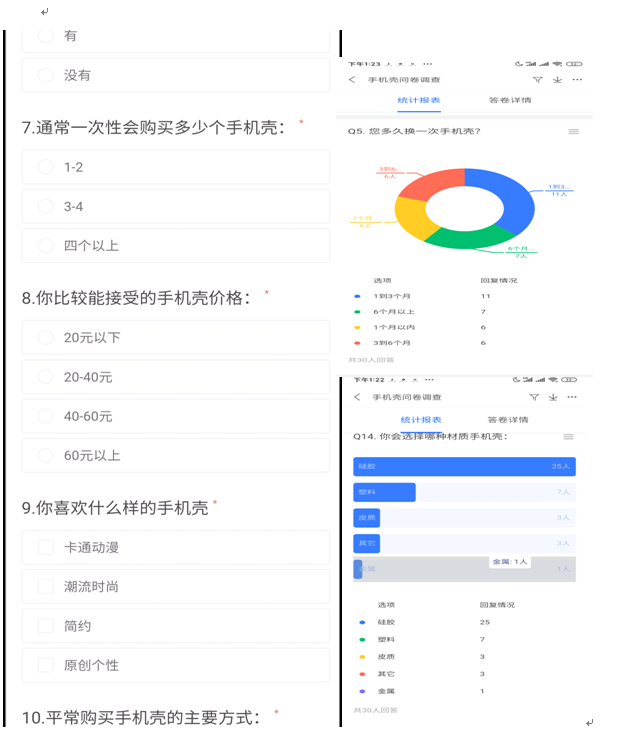Open chart options menu beside Q14 title
Image resolution: width=622 pixels, height=734 pixels.
(x=569, y=437)
